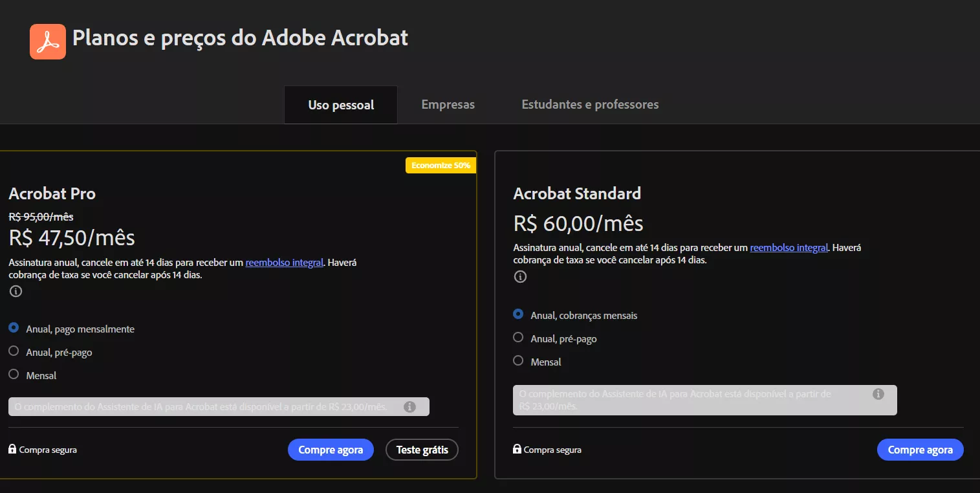Select Standard 'Anual, cobranças mensais' option
The height and width of the screenshot is (493, 980).
click(x=518, y=314)
